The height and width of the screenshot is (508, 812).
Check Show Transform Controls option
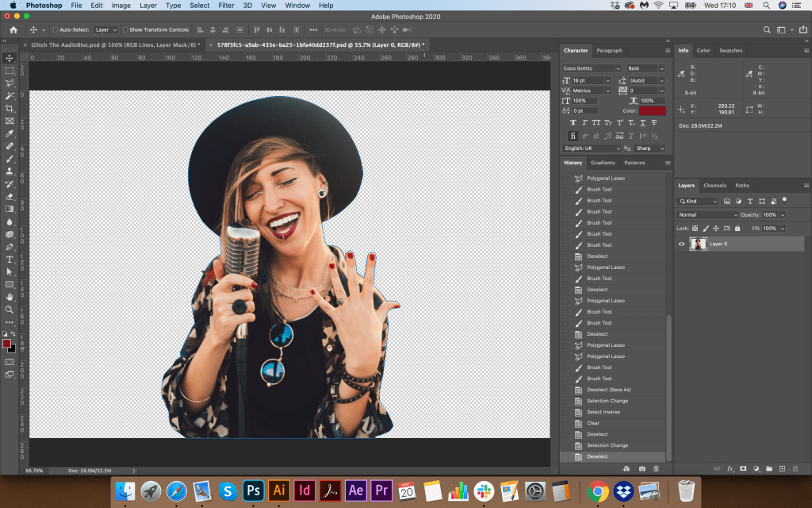pyautogui.click(x=125, y=30)
